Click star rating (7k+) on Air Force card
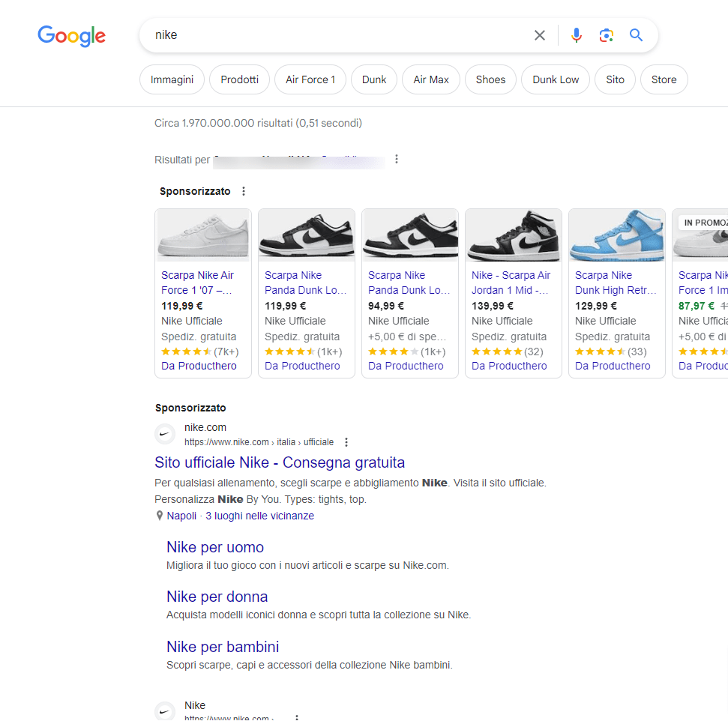The height and width of the screenshot is (727, 728). (x=199, y=352)
